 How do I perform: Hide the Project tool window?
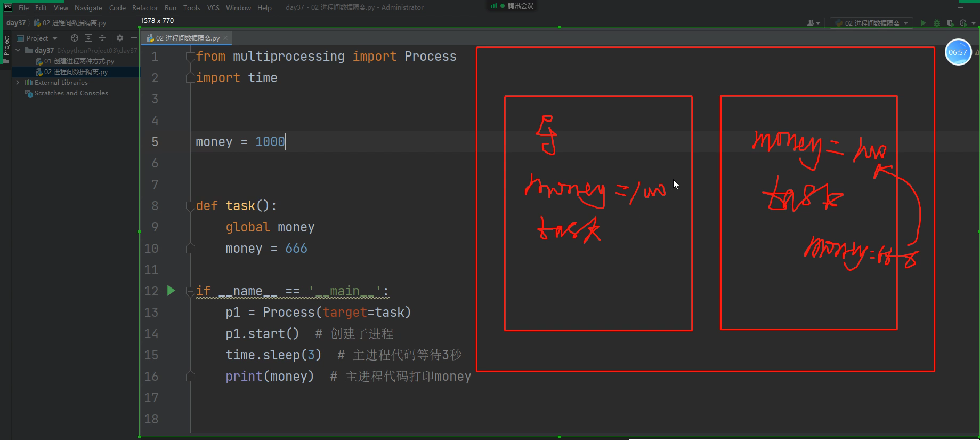pos(133,38)
